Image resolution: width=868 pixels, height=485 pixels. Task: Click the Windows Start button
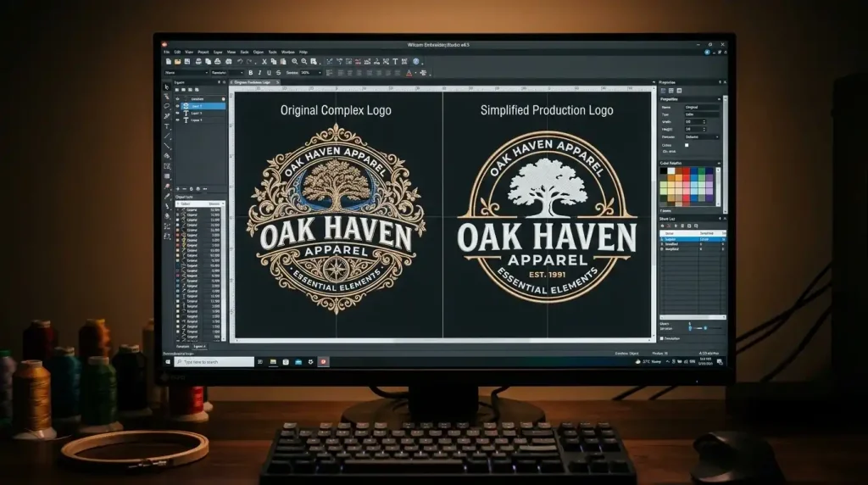[x=168, y=361]
